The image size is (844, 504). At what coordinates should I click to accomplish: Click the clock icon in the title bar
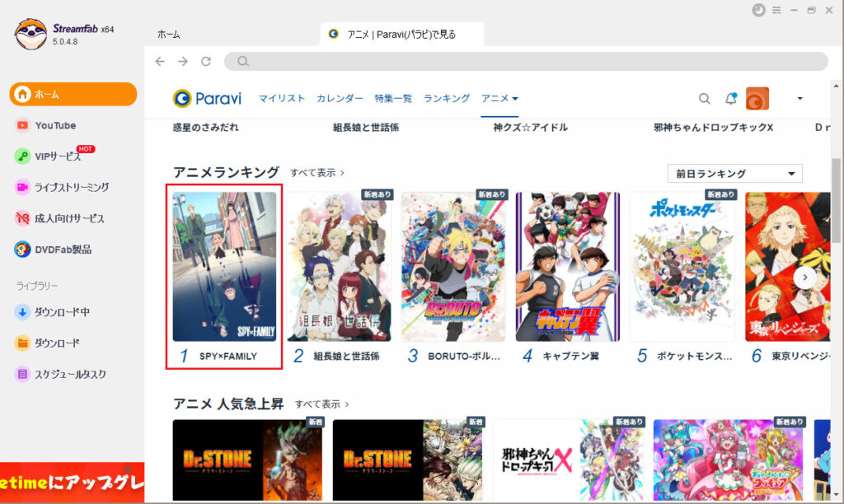pos(758,10)
